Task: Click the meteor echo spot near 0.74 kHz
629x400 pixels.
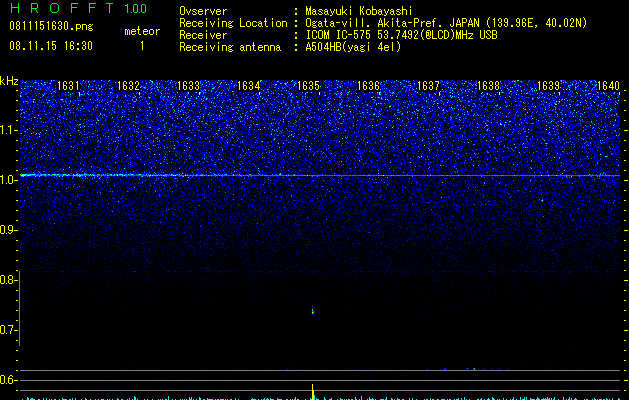Action: click(313, 311)
